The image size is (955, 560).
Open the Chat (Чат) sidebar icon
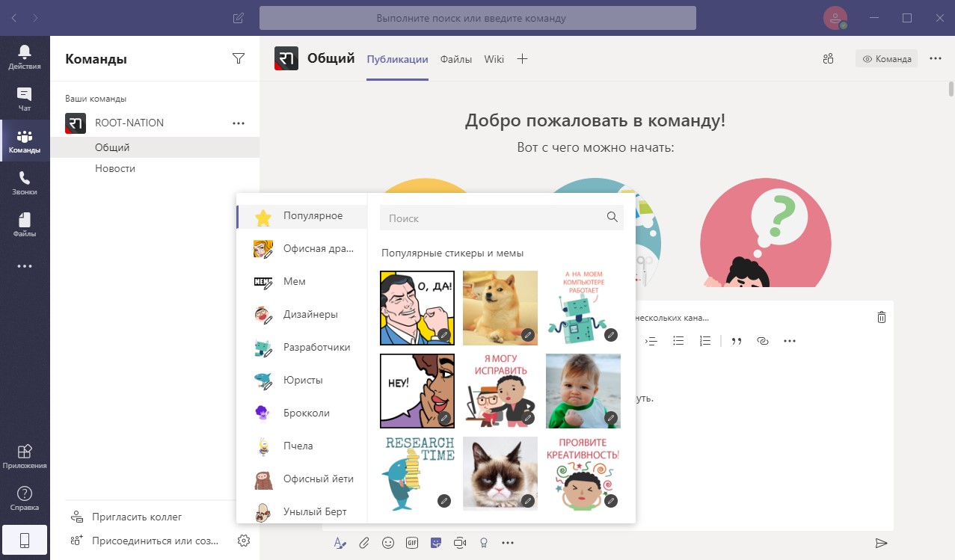pyautogui.click(x=25, y=99)
